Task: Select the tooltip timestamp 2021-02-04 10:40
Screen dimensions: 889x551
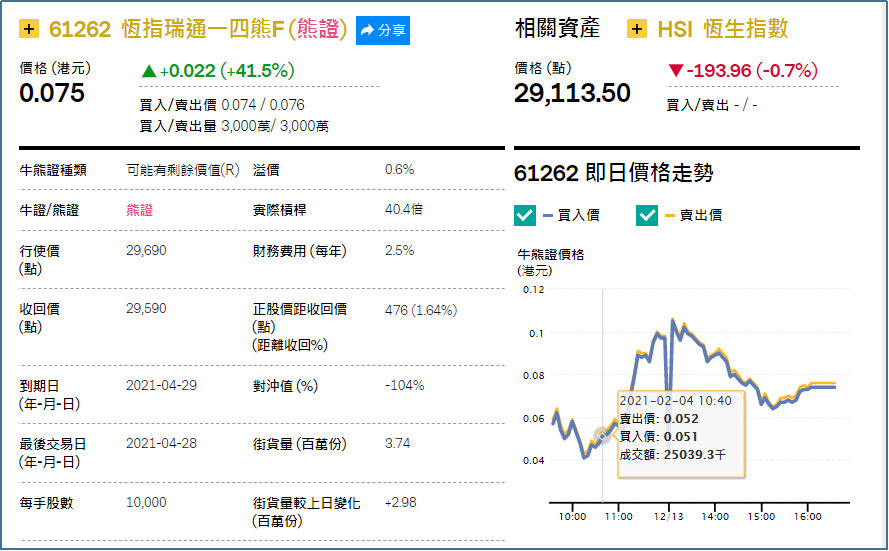Action: point(675,401)
